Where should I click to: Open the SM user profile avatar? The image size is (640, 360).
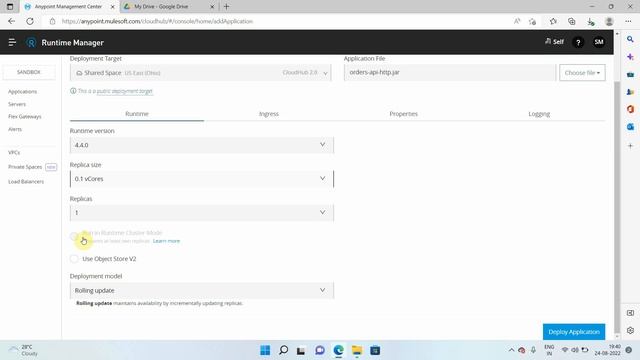(x=599, y=42)
